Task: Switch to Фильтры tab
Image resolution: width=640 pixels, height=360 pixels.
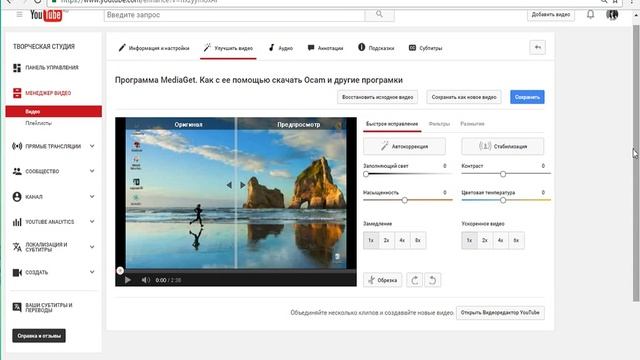Action: (439, 124)
